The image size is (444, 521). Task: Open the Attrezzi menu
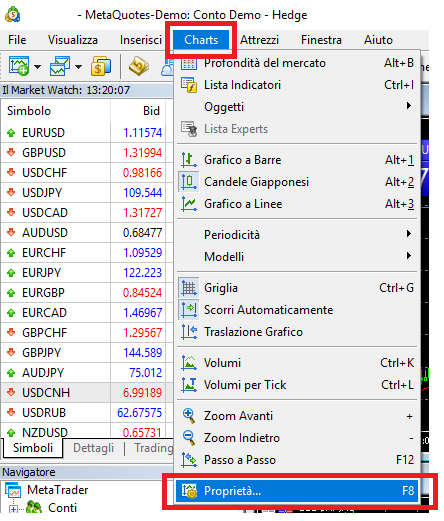pos(259,40)
